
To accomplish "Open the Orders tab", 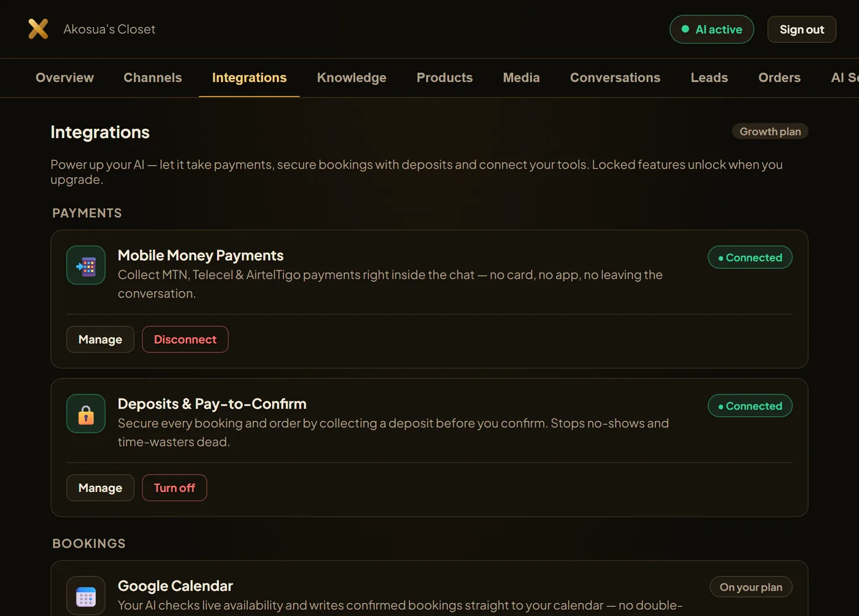I will pos(779,78).
